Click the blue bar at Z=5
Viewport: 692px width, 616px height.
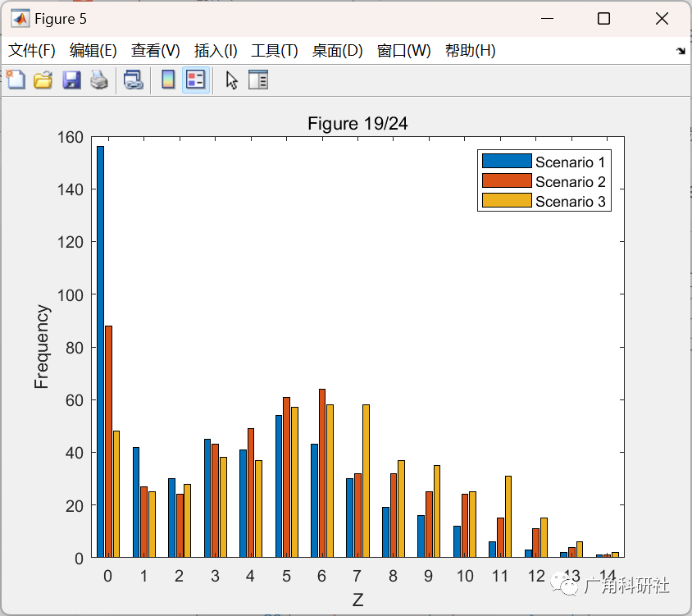tap(279, 486)
